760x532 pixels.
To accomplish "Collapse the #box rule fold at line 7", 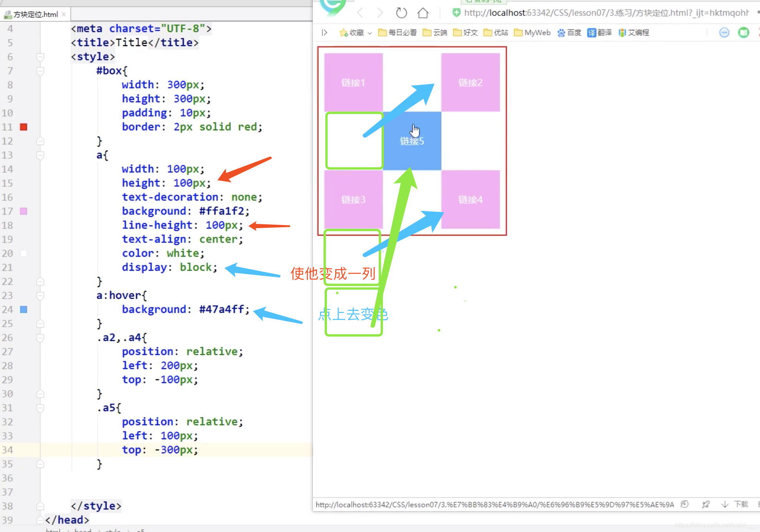I will coord(40,71).
